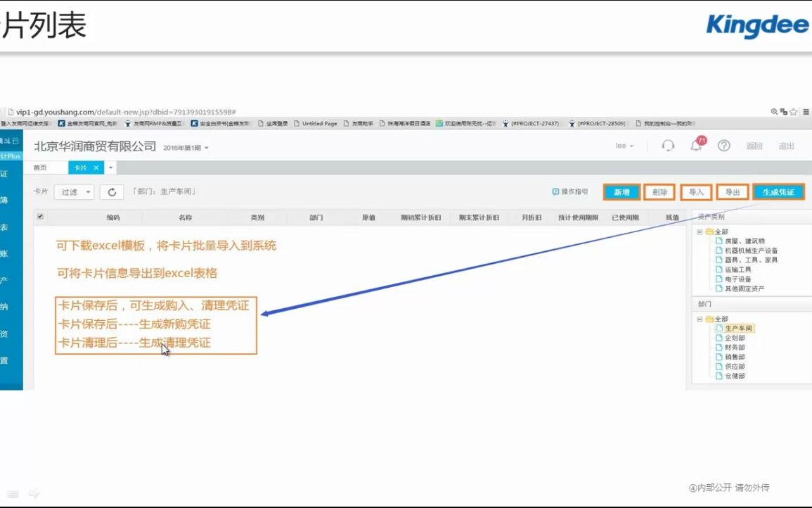The height and width of the screenshot is (508, 812).
Task: Click the headset customer service icon
Action: tap(667, 146)
